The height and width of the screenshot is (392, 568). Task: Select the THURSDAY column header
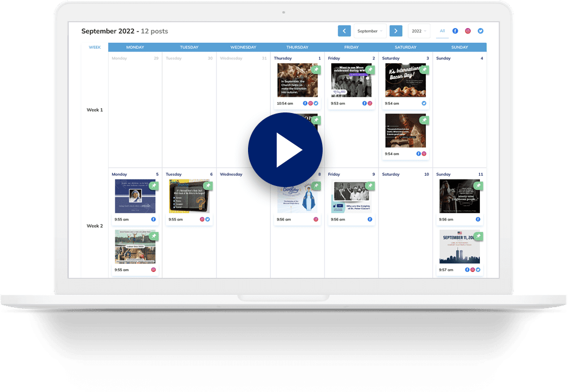[x=297, y=47]
